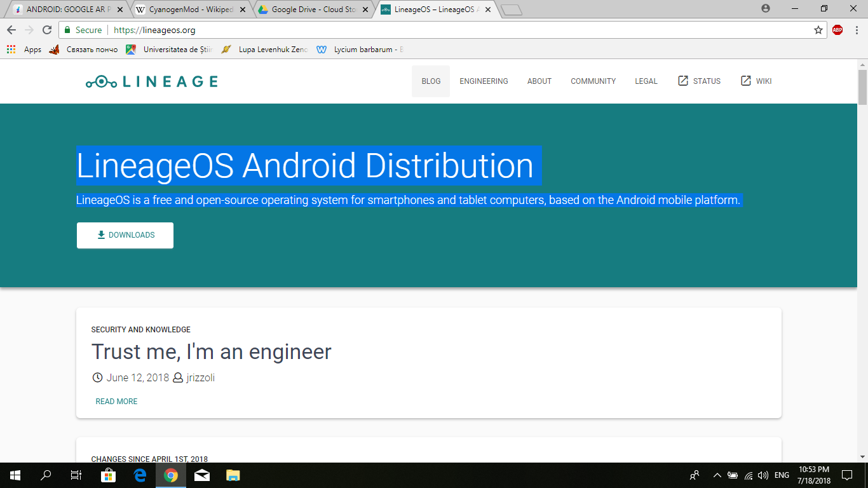Open Chrome's three-dot menu

tap(855, 30)
